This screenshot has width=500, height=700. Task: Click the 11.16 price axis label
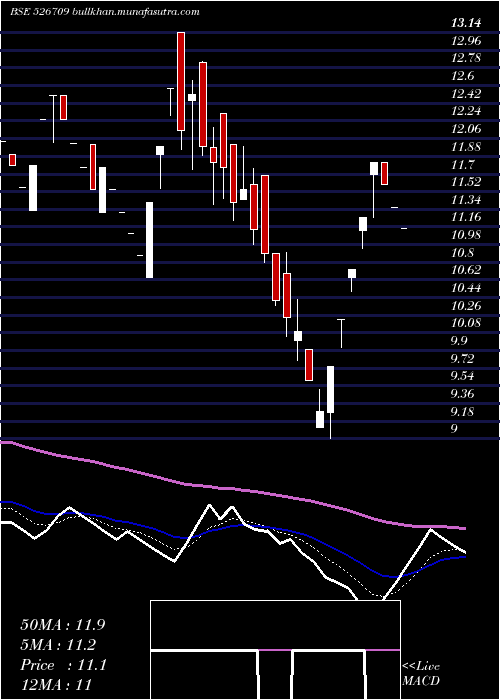tap(466, 218)
